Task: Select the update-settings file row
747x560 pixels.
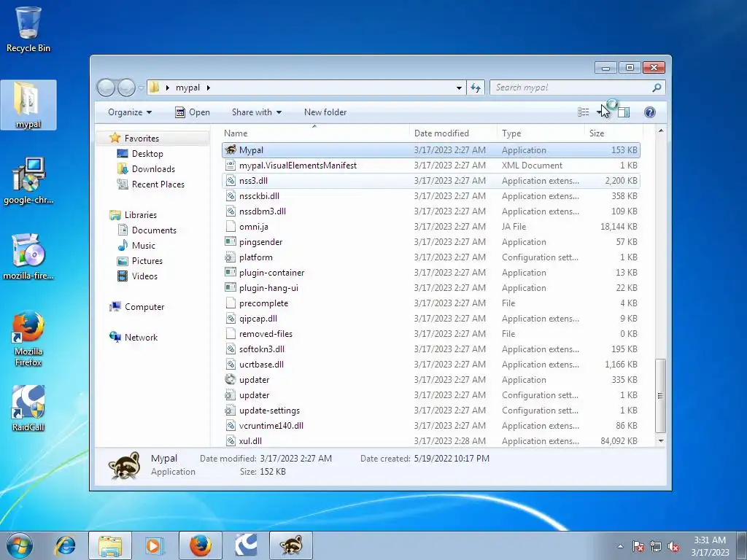Action: (x=431, y=411)
